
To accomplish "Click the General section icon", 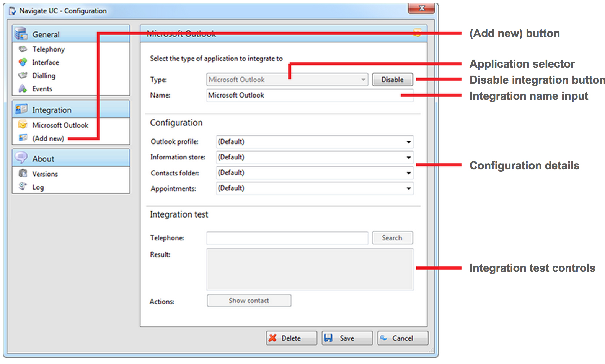I will tap(21, 34).
